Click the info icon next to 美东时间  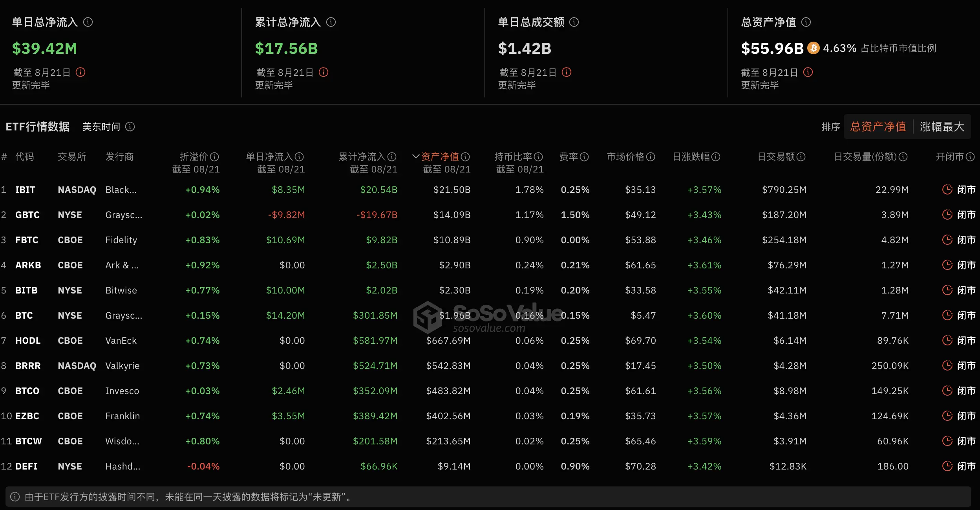(x=131, y=127)
